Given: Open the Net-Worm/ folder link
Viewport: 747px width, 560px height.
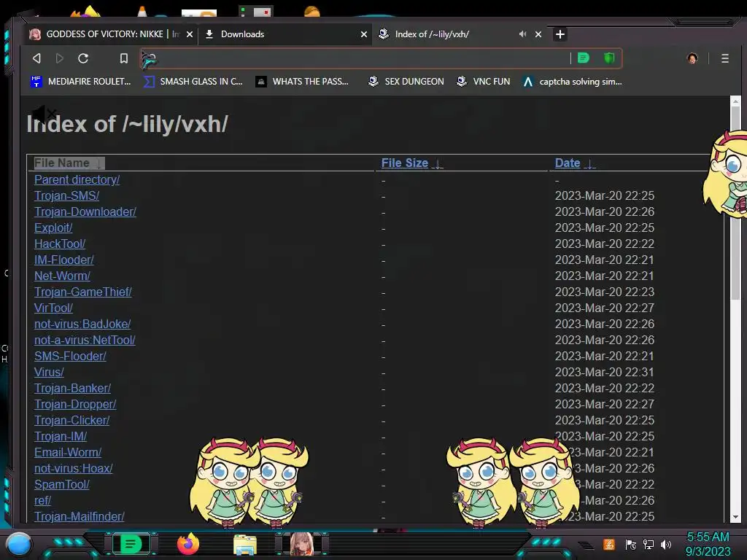Looking at the screenshot, I should coord(62,276).
